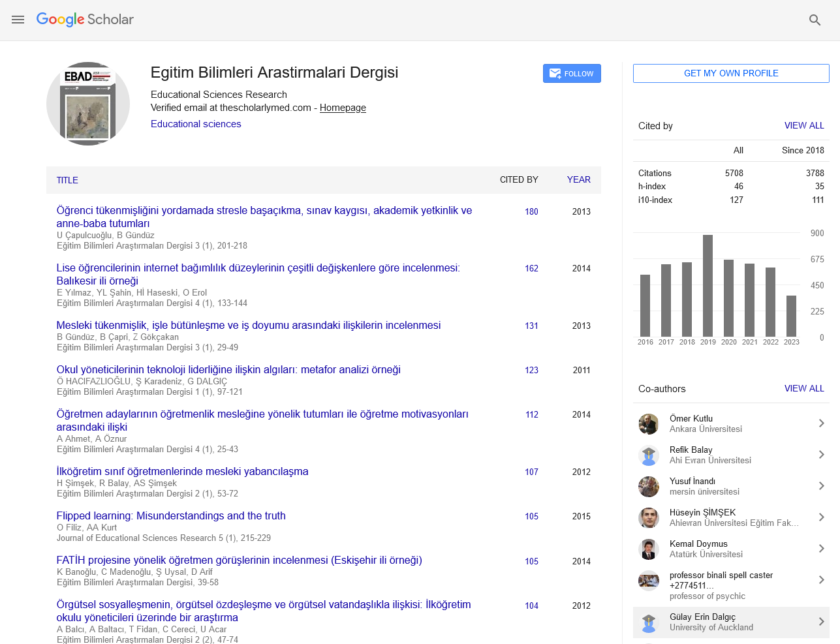This screenshot has height=644, width=840.
Task: Sort articles by TITLE column header
Action: click(x=67, y=180)
